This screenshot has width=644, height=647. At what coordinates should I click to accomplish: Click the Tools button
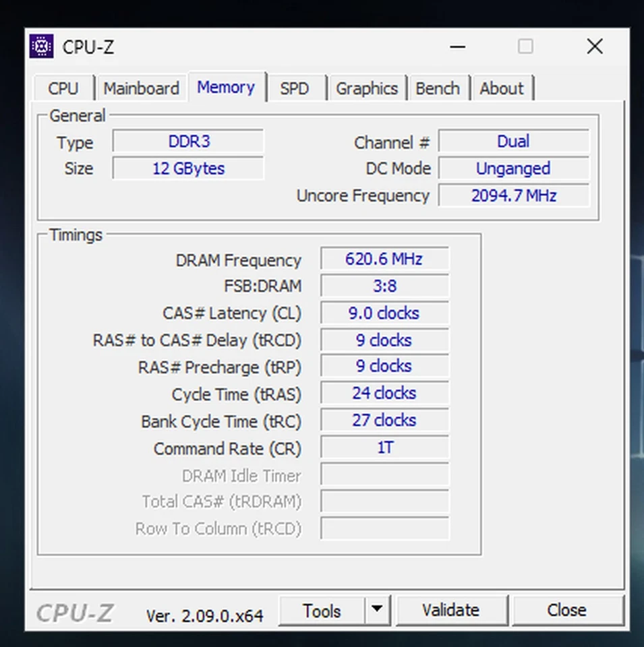pyautogui.click(x=322, y=611)
